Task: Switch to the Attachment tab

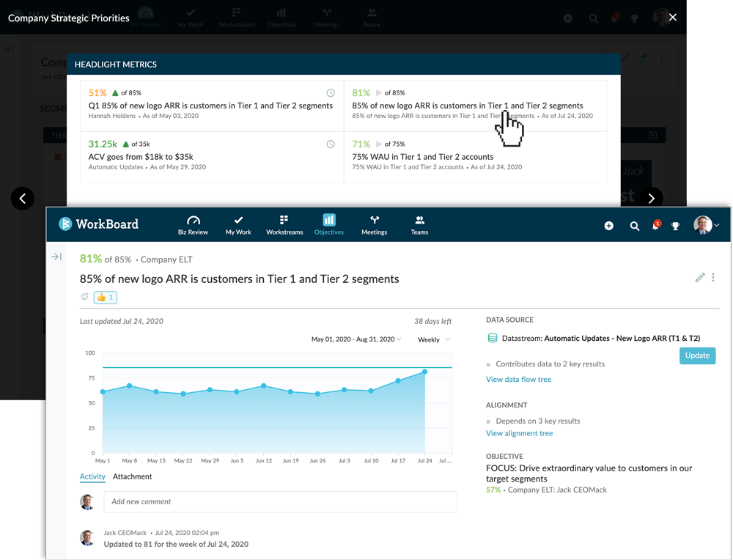Action: click(x=133, y=476)
